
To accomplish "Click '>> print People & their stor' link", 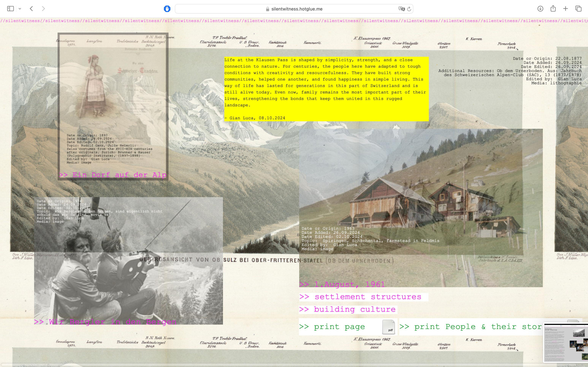I will pyautogui.click(x=471, y=327).
